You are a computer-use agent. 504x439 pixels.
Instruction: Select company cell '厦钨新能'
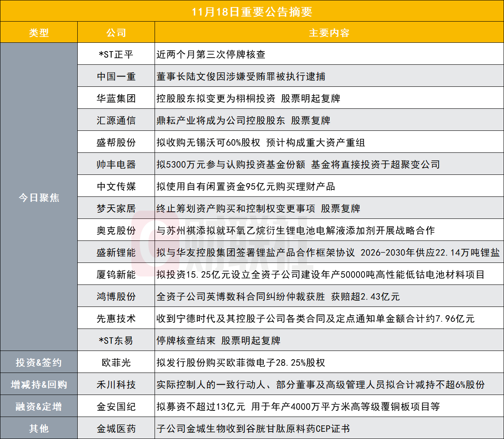[116, 275]
